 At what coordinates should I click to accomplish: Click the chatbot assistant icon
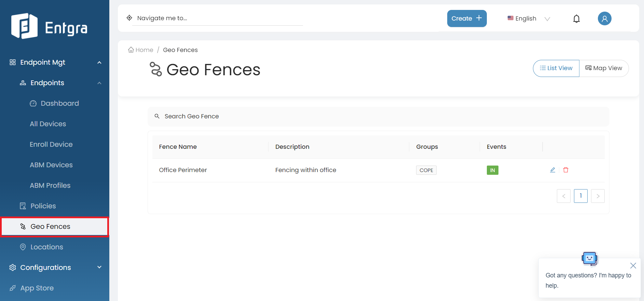590,259
